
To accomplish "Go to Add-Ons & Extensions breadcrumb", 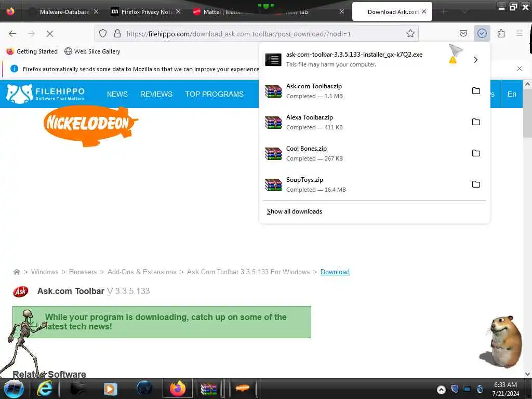I will coord(142,272).
